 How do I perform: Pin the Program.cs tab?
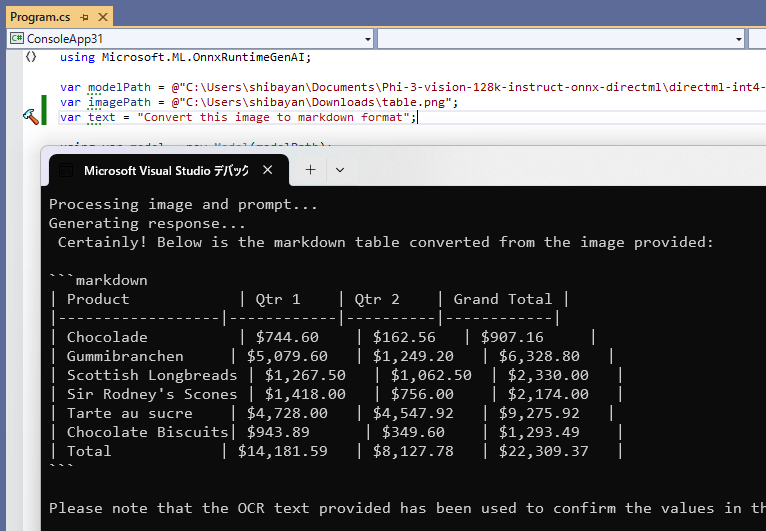pyautogui.click(x=85, y=18)
